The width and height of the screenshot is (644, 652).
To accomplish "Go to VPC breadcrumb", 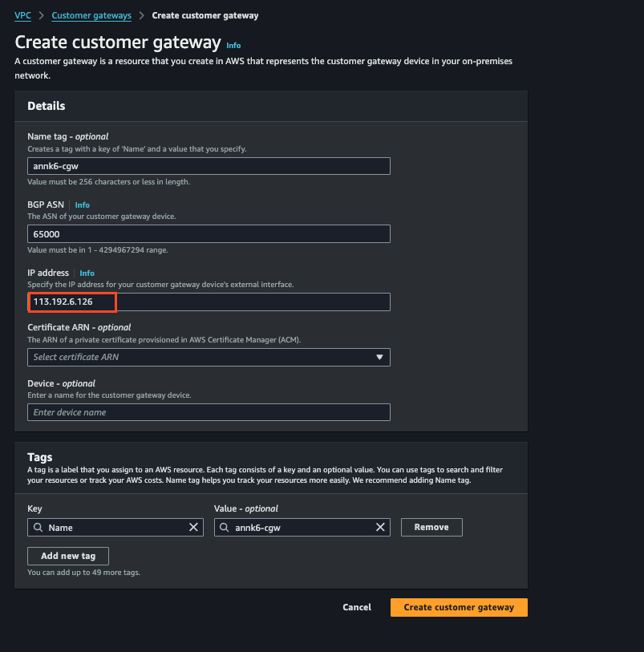I will pos(22,15).
